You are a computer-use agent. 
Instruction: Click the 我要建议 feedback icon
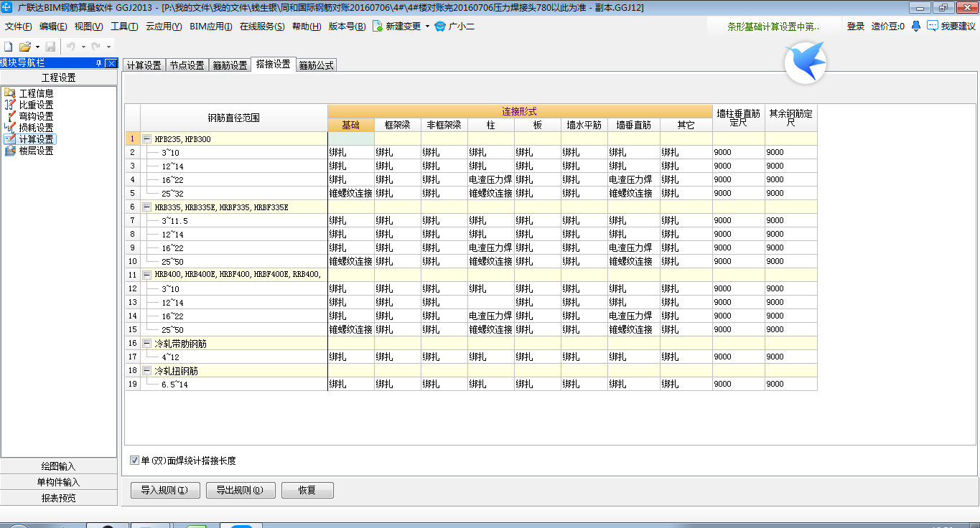933,26
